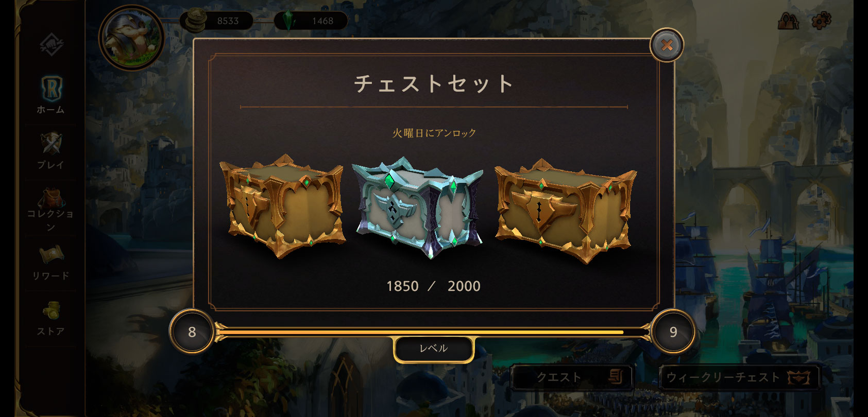Image resolution: width=868 pixels, height=417 pixels.
Task: Click the level 8 circle marker
Action: point(192,332)
